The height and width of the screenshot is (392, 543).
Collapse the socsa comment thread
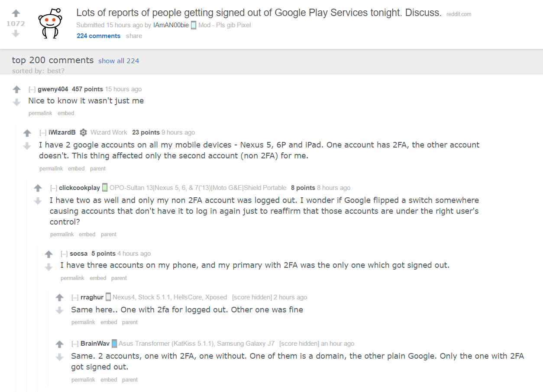(x=64, y=254)
